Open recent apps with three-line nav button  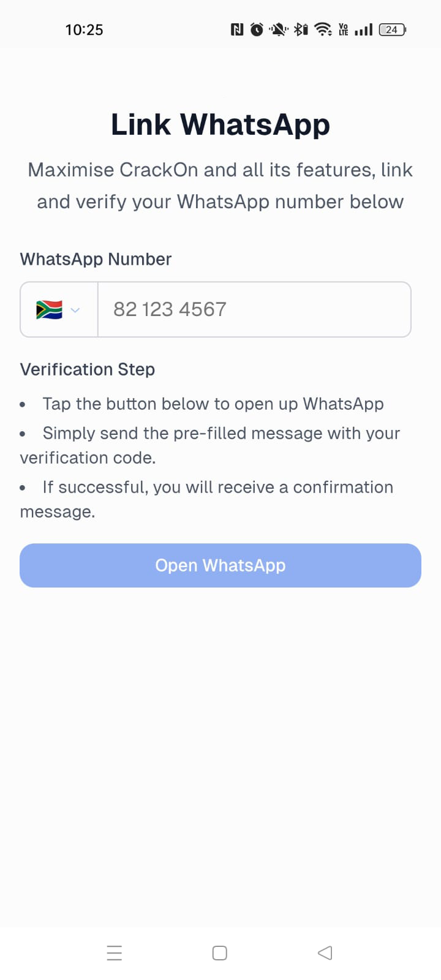(x=115, y=953)
